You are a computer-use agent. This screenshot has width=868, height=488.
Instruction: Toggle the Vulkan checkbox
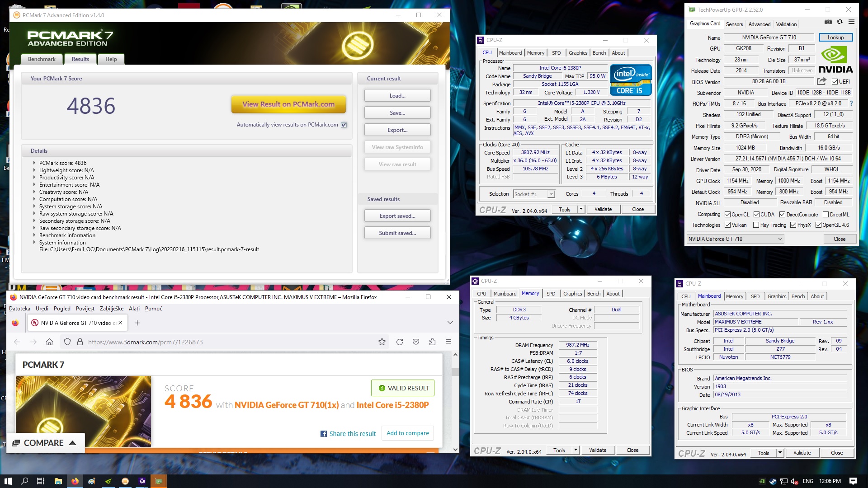tap(728, 225)
